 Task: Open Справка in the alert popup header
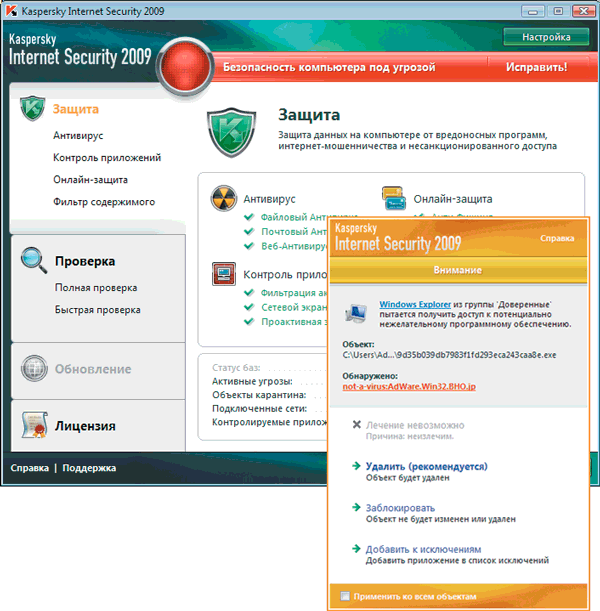click(x=557, y=238)
